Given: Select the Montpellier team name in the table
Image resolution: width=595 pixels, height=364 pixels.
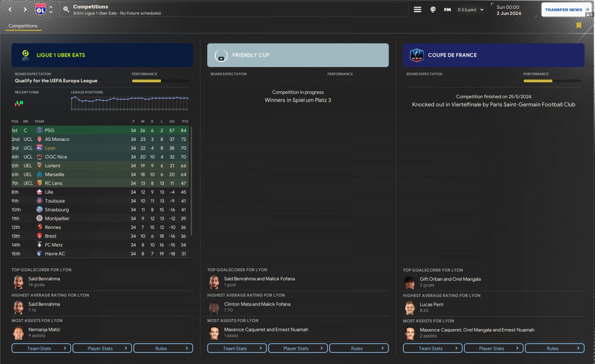Looking at the screenshot, I should [57, 218].
